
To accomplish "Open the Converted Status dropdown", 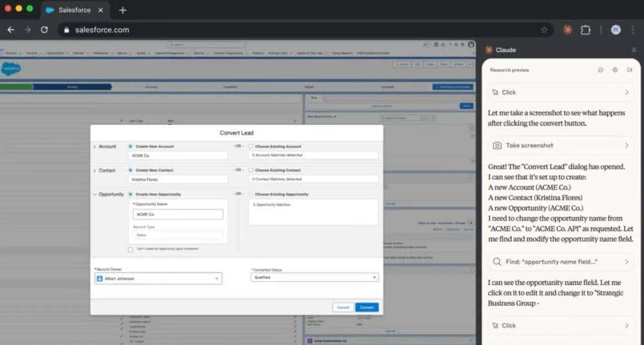I will pos(314,277).
